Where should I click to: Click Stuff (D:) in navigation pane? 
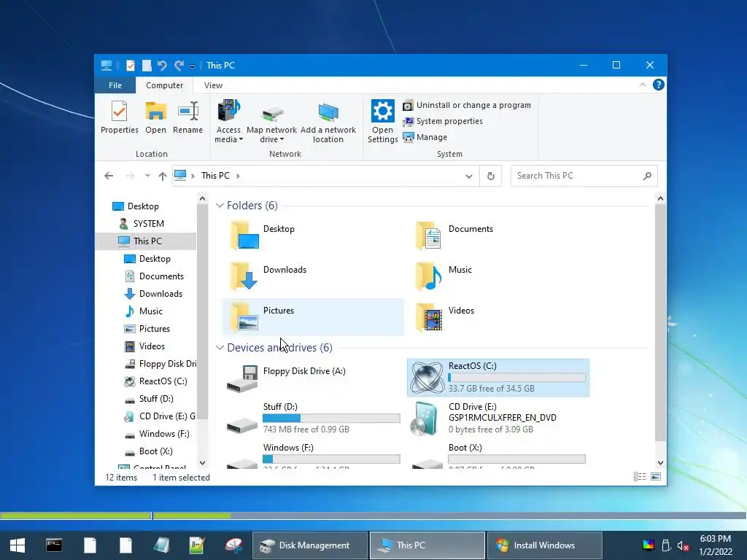tap(156, 399)
